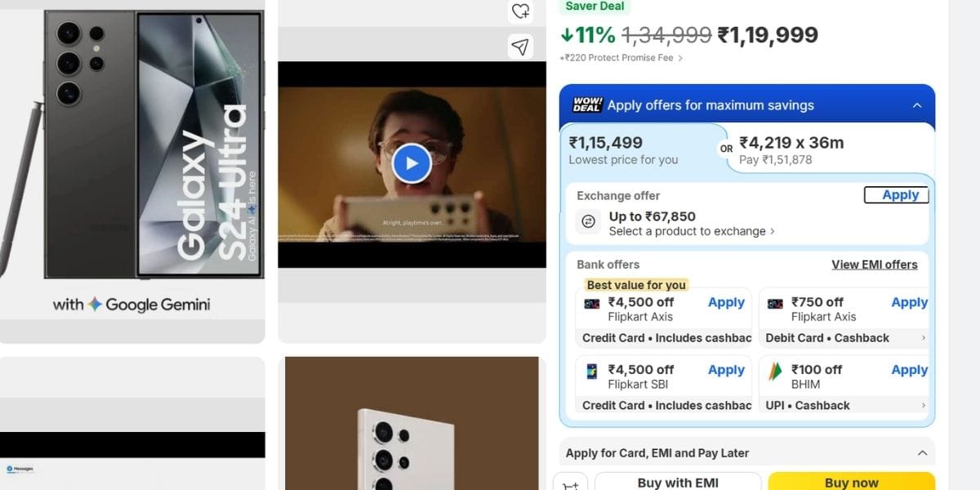
Task: Open Select a product to exchange
Action: [x=692, y=231]
